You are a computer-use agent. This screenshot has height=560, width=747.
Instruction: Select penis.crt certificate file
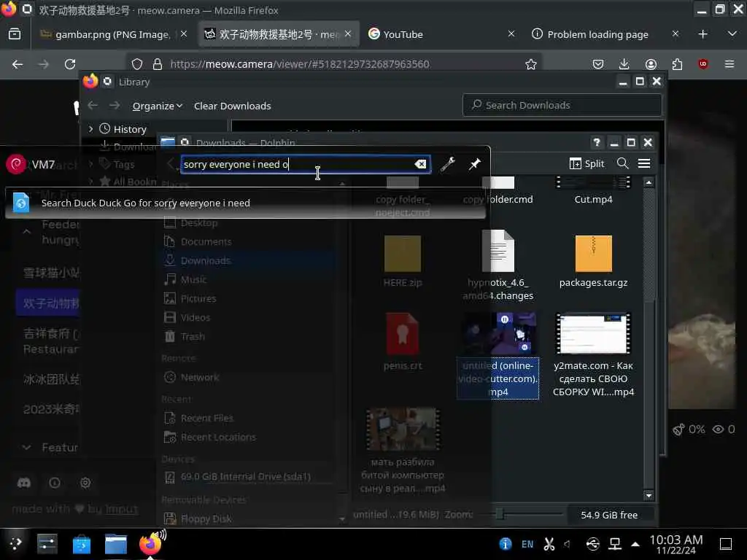pos(403,342)
